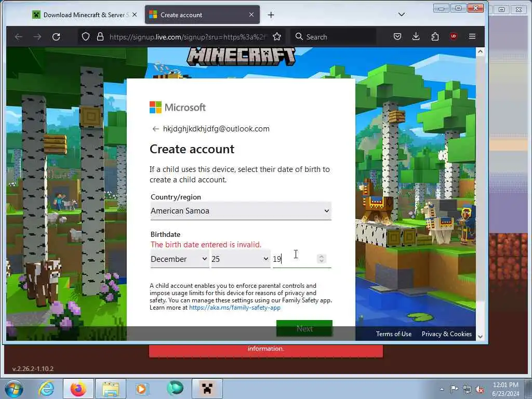
Task: Open the Pocket save icon
Action: coord(397,37)
